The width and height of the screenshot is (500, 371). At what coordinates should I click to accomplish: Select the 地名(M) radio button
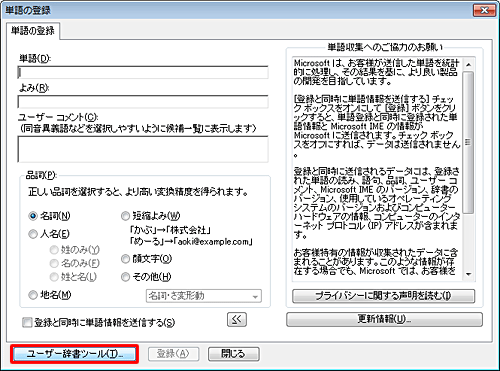[x=33, y=295]
